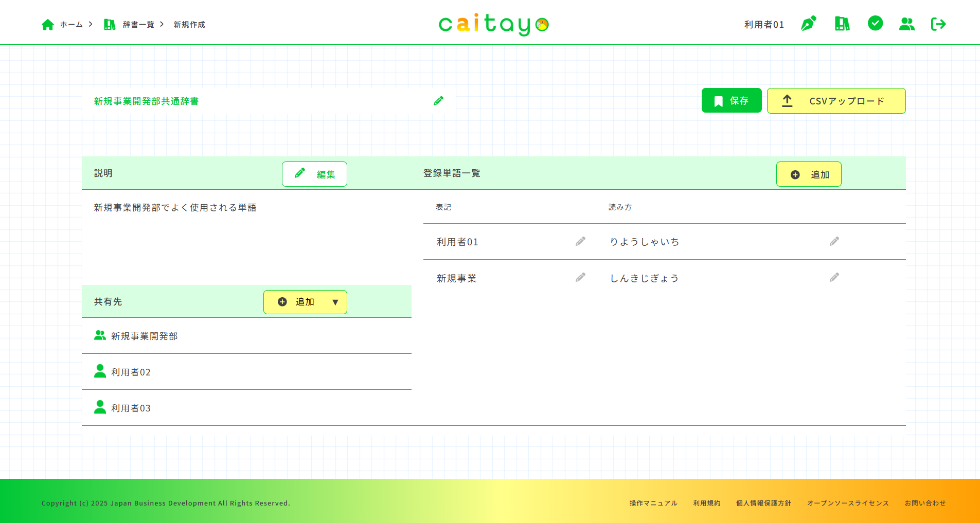Select 新規作成 in the breadcrumb trail
Viewport: 980px width, 523px height.
click(189, 24)
